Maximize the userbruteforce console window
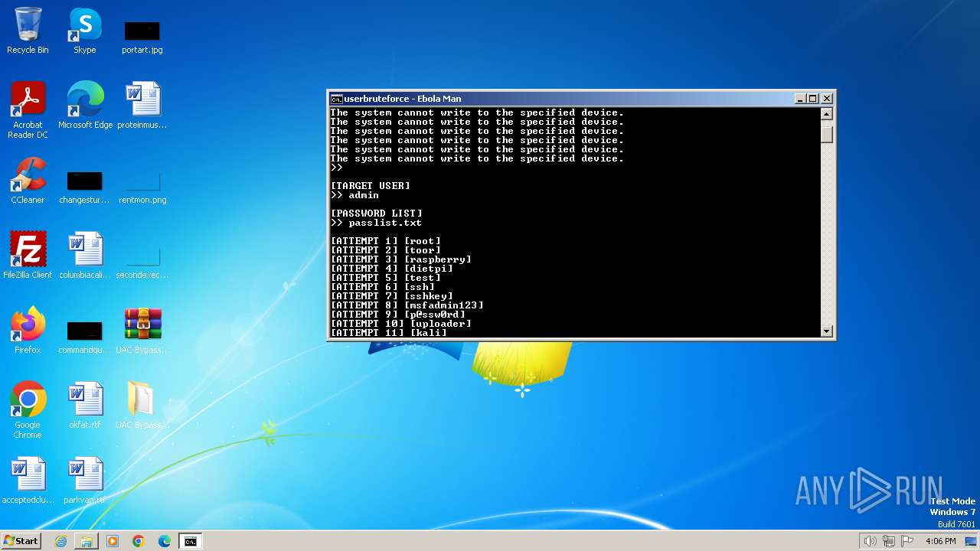The height and width of the screenshot is (551, 980). [x=813, y=99]
